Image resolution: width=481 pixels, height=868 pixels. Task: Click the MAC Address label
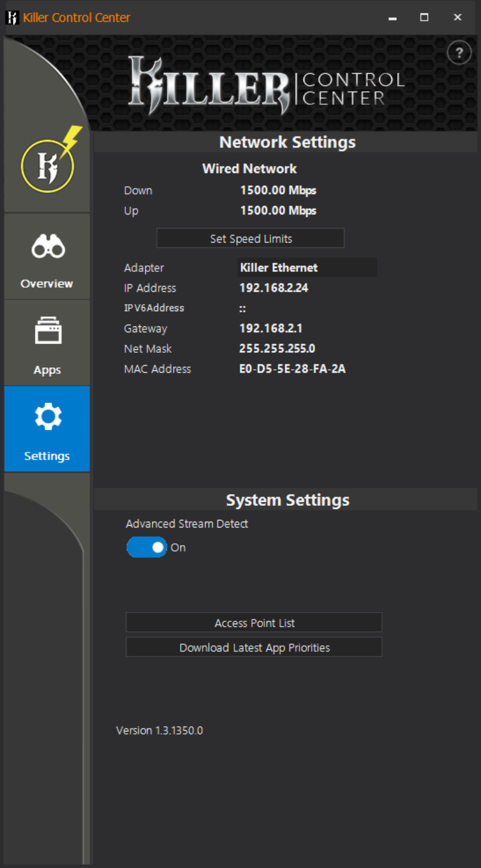click(158, 369)
